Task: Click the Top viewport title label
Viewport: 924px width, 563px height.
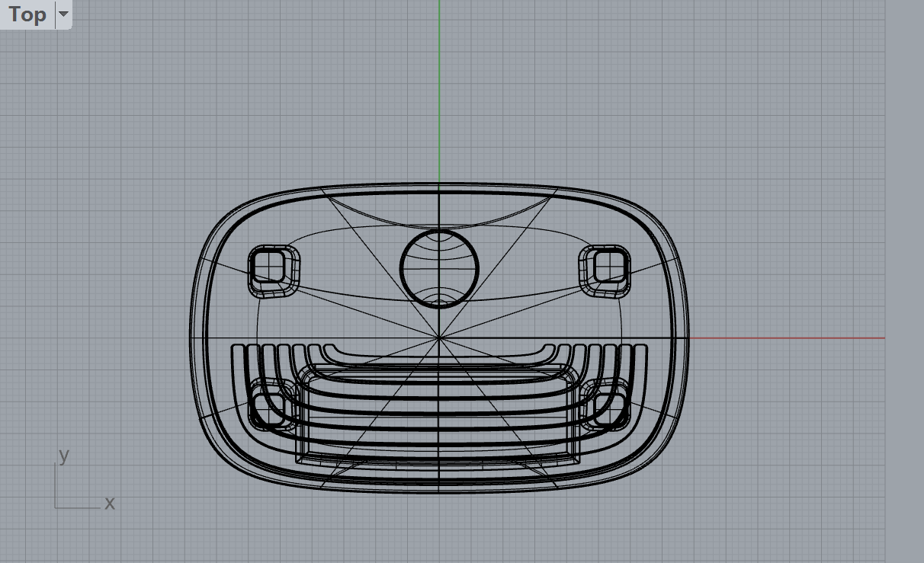Action: coord(27,14)
